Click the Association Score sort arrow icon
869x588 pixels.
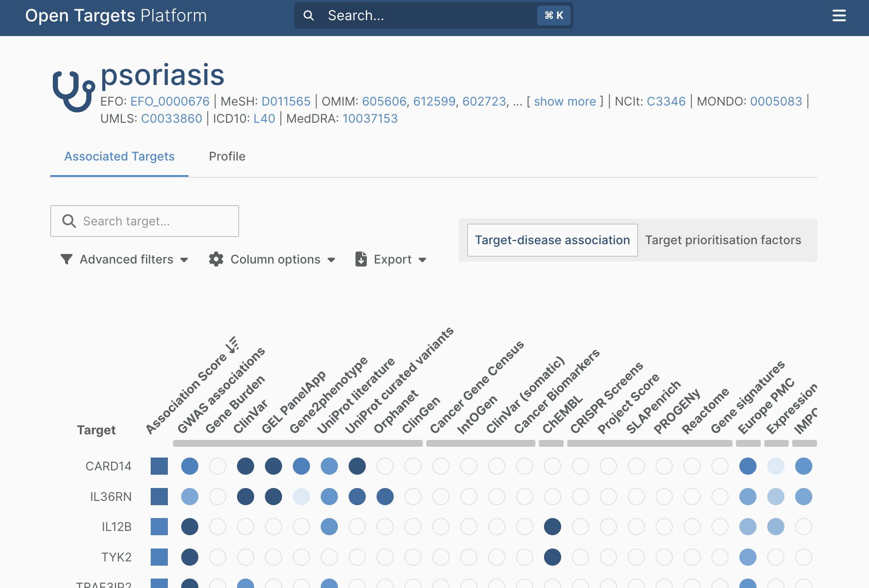pyautogui.click(x=233, y=345)
